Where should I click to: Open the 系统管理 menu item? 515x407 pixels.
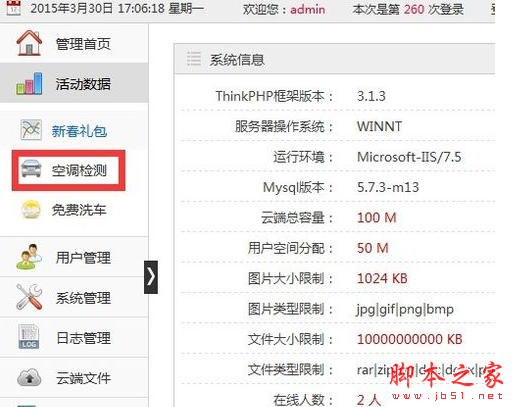(x=74, y=297)
